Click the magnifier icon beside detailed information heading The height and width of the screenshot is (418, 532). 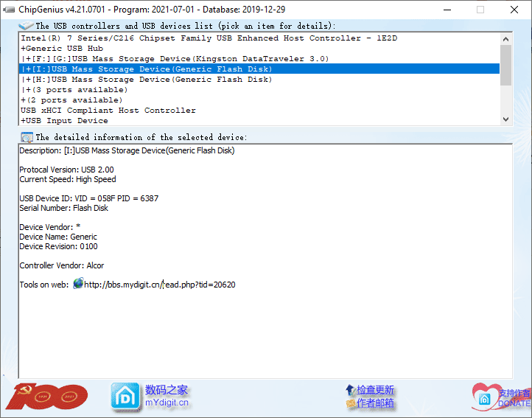point(27,138)
